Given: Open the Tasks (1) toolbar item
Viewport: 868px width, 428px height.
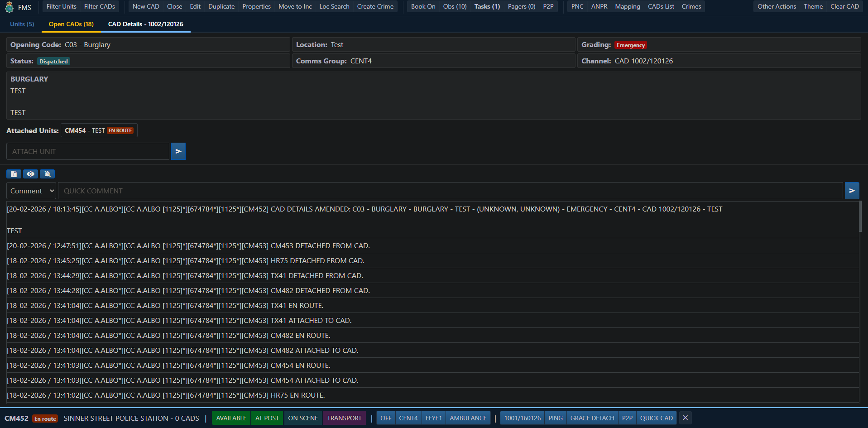Looking at the screenshot, I should click(487, 6).
